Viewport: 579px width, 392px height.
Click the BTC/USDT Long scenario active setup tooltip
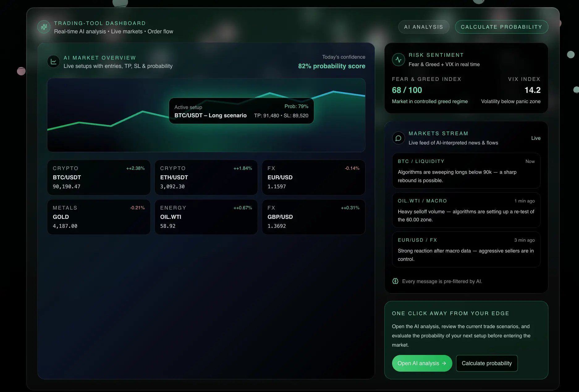(x=241, y=111)
